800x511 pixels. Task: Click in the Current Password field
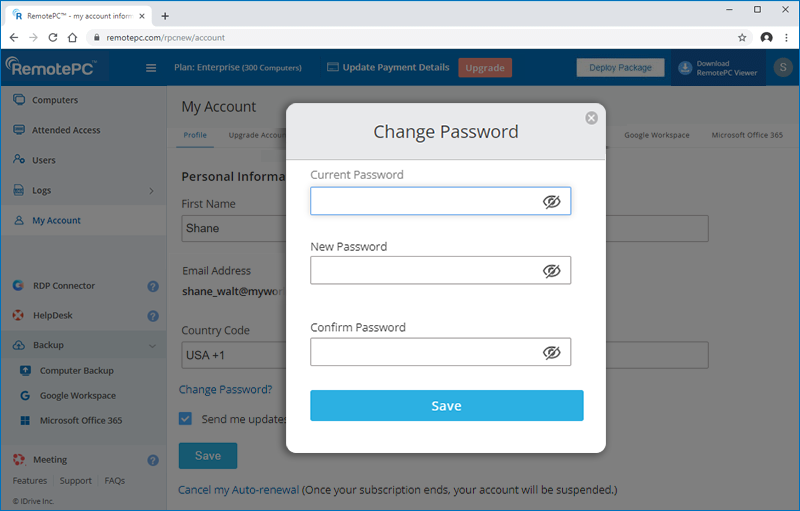[x=425, y=202]
